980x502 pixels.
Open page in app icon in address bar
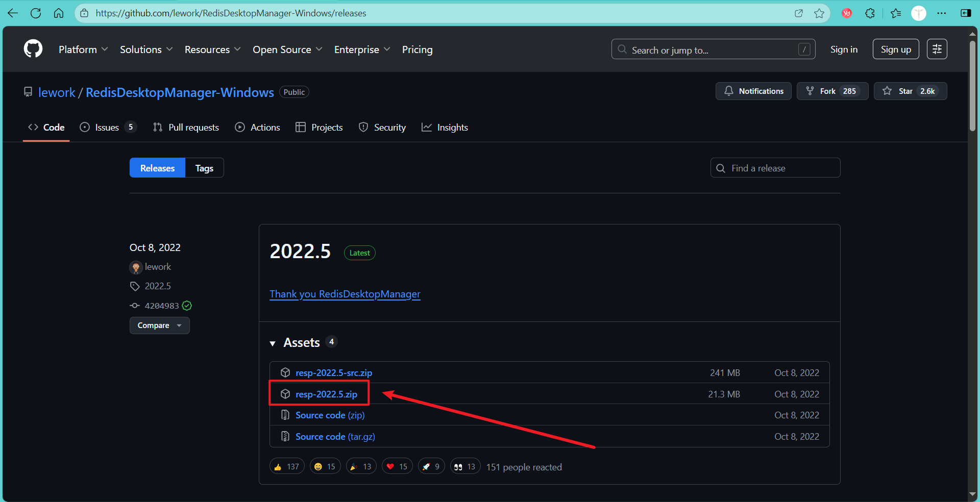[799, 13]
